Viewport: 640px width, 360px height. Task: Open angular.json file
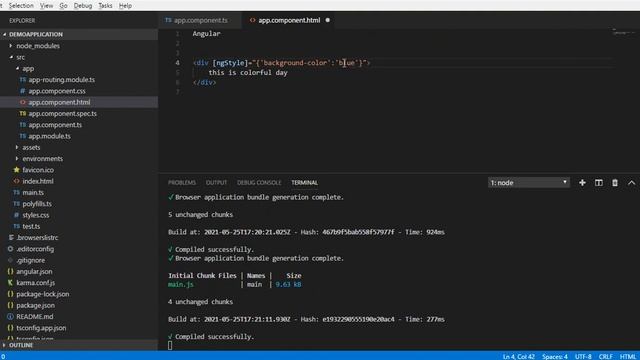point(79,271)
